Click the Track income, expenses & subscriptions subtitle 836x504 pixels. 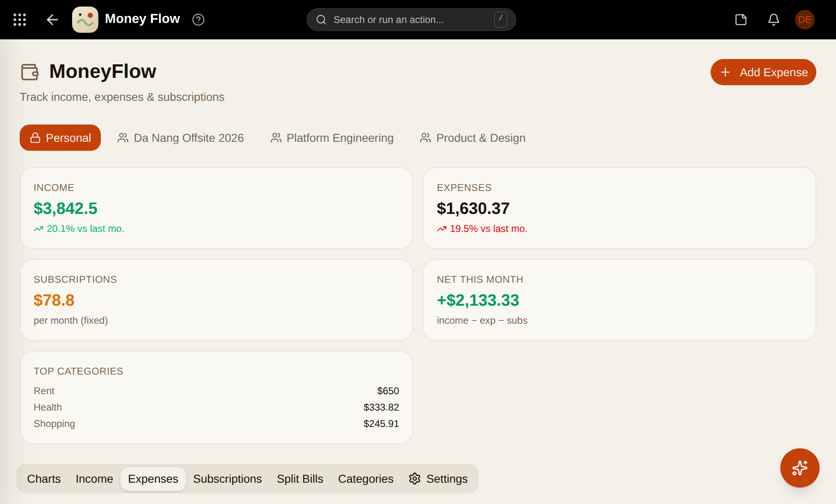coord(122,97)
